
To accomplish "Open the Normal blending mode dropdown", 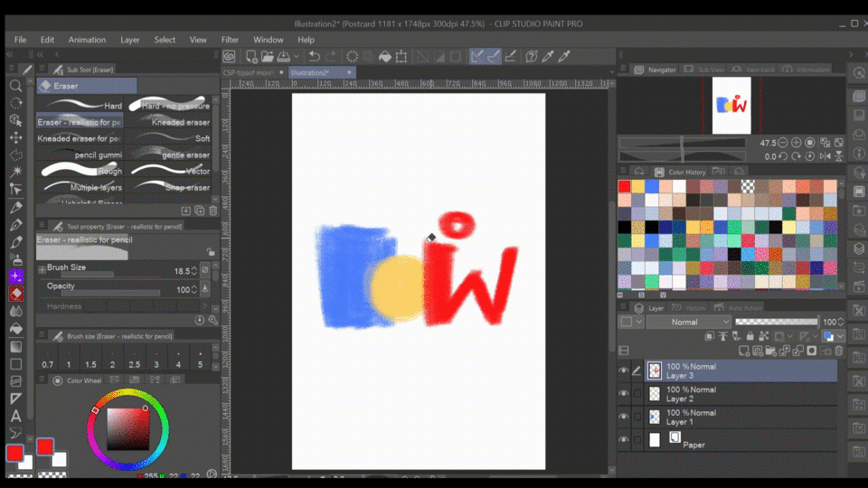I will pyautogui.click(x=689, y=322).
